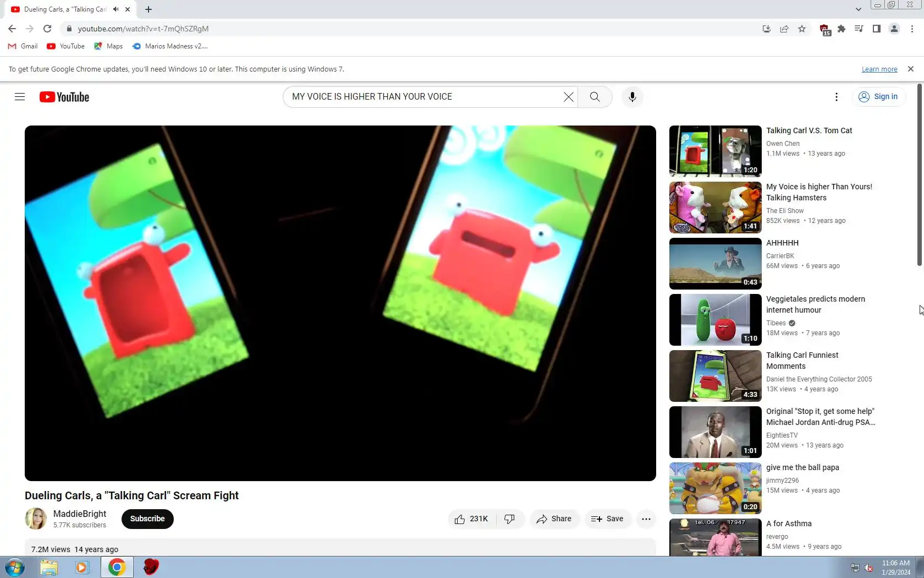
Task: Sign in to YouTube
Action: 878,97
